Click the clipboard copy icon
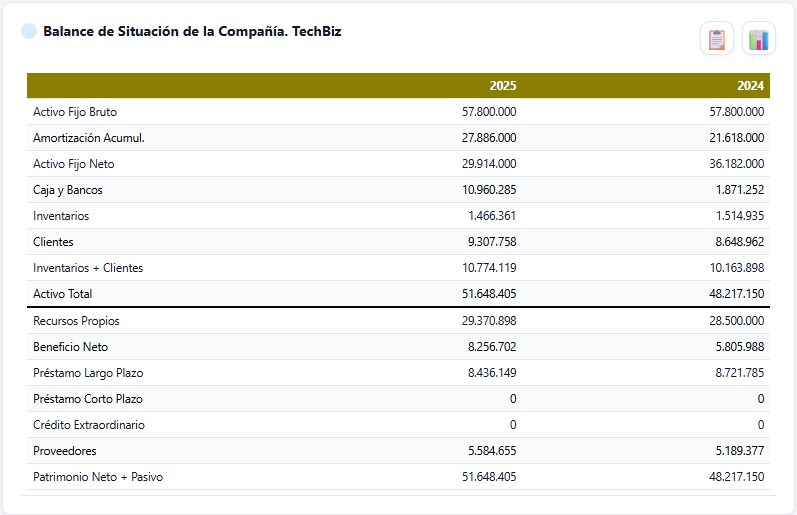This screenshot has width=797, height=515. tap(717, 39)
